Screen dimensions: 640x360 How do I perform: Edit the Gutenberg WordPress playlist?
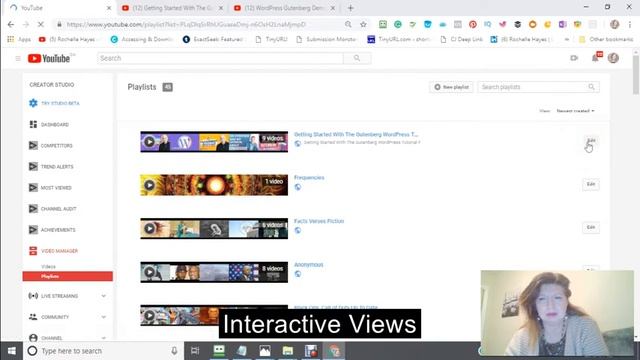click(591, 141)
